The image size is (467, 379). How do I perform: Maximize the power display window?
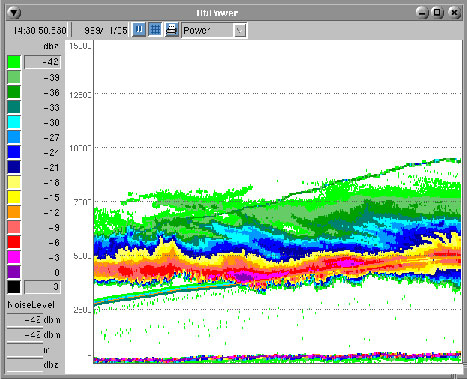point(437,13)
